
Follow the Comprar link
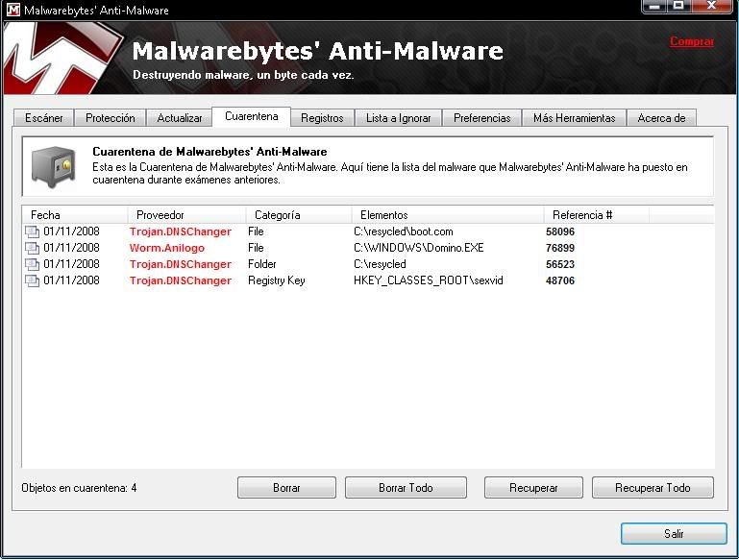pyautogui.click(x=692, y=41)
